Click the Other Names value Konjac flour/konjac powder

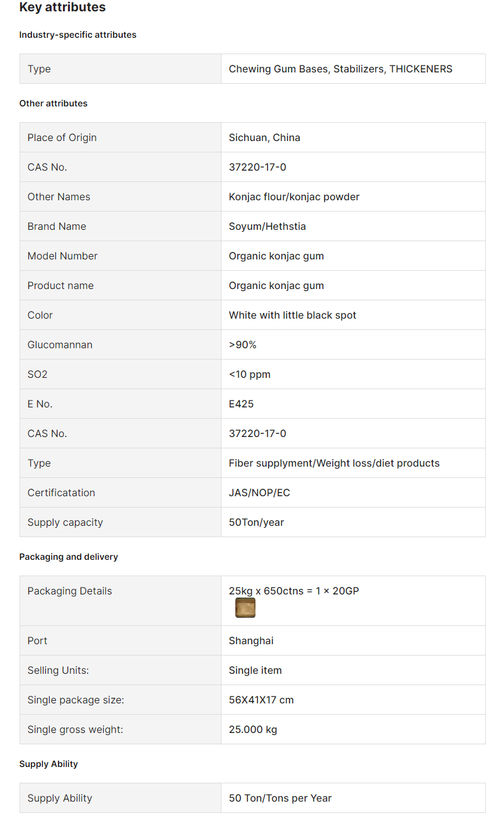(294, 196)
